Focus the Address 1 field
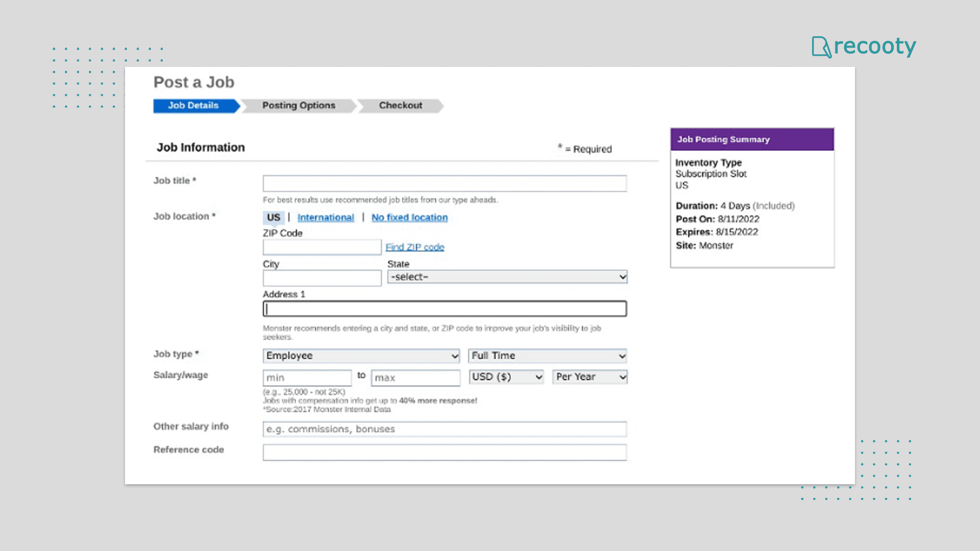 tap(444, 309)
